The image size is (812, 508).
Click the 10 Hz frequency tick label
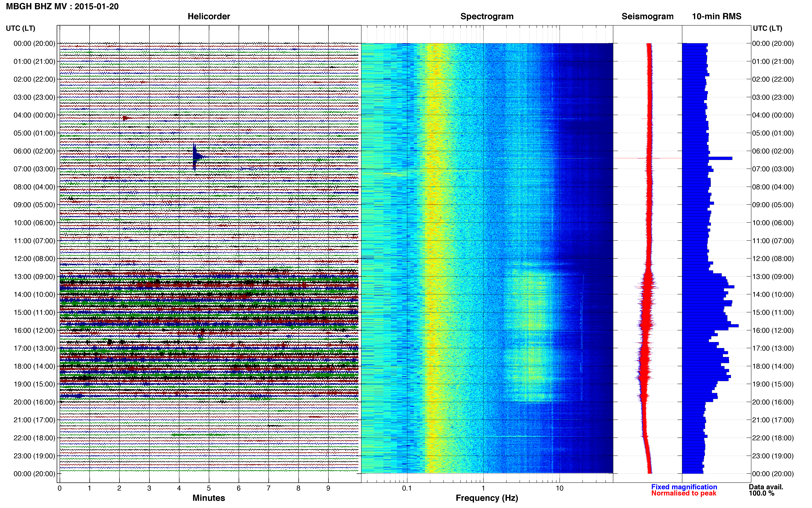click(x=559, y=488)
